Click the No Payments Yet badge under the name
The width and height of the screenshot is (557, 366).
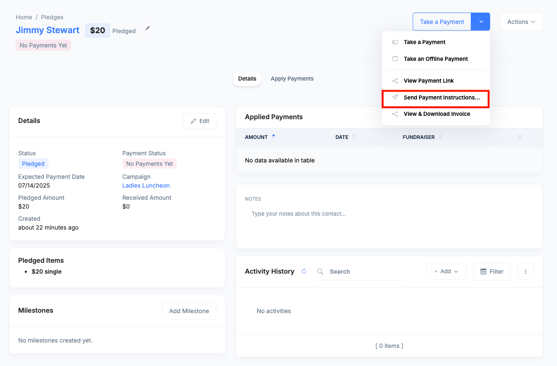pyautogui.click(x=43, y=45)
